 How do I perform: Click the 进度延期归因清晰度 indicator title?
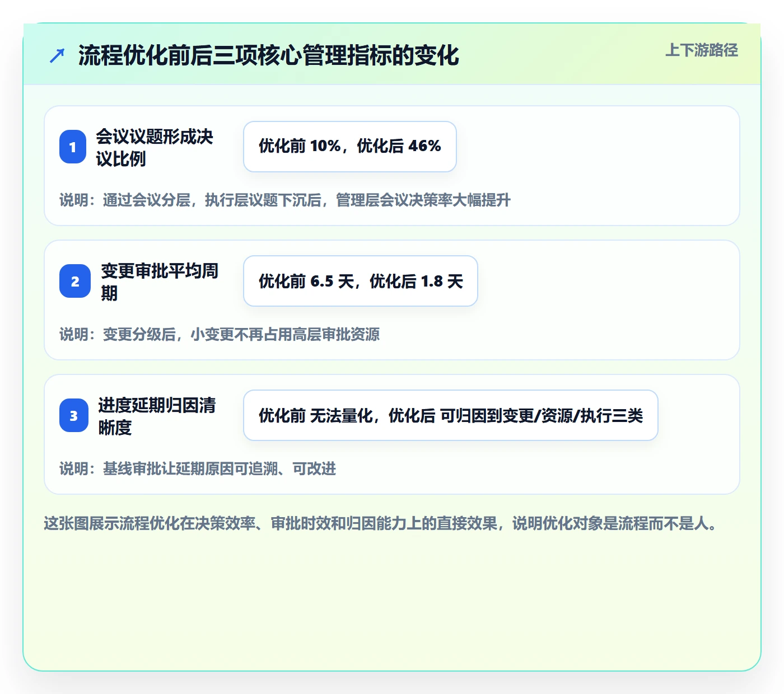coord(157,416)
